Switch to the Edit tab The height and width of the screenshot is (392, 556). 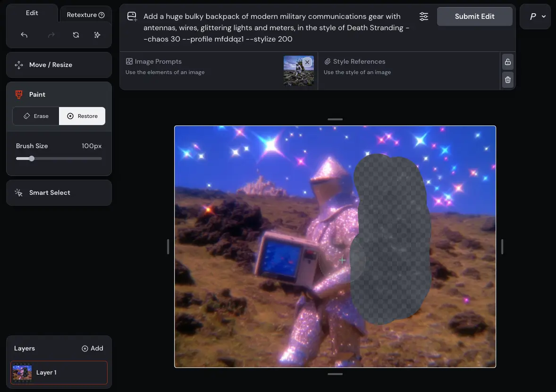32,13
